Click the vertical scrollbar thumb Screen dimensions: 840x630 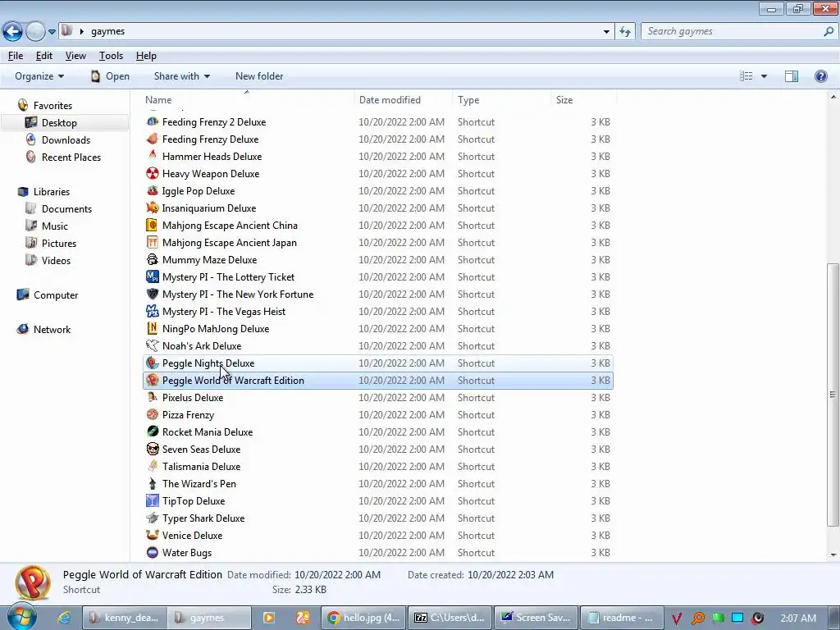[x=833, y=395]
